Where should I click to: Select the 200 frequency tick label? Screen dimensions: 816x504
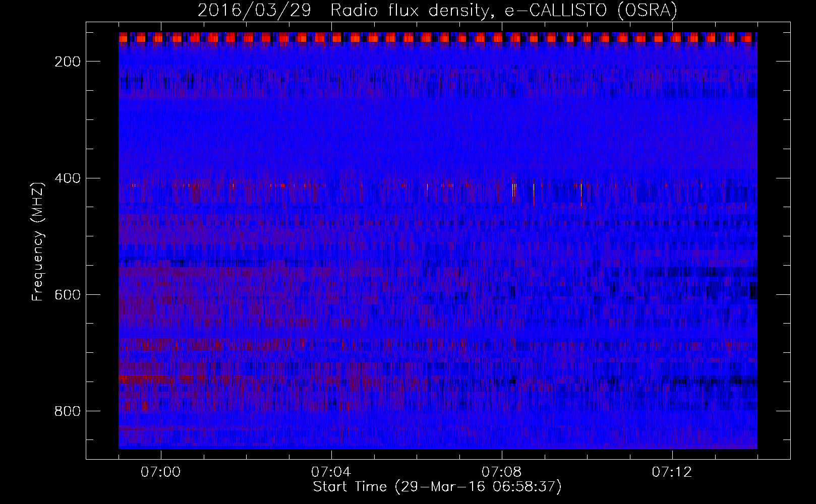pyautogui.click(x=68, y=61)
